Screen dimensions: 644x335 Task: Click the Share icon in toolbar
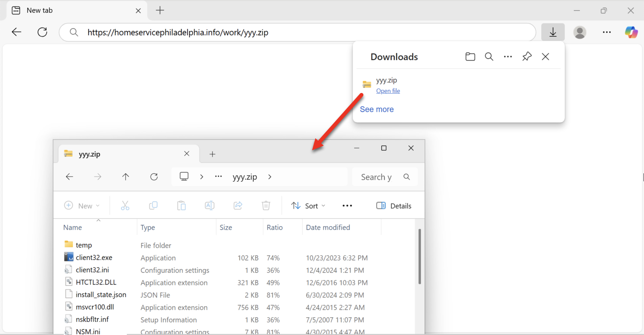click(238, 206)
